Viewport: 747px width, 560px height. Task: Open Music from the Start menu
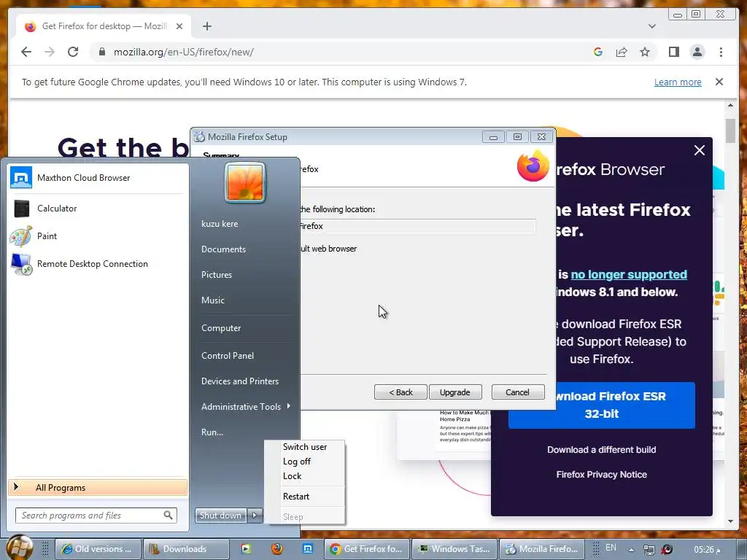coord(213,300)
